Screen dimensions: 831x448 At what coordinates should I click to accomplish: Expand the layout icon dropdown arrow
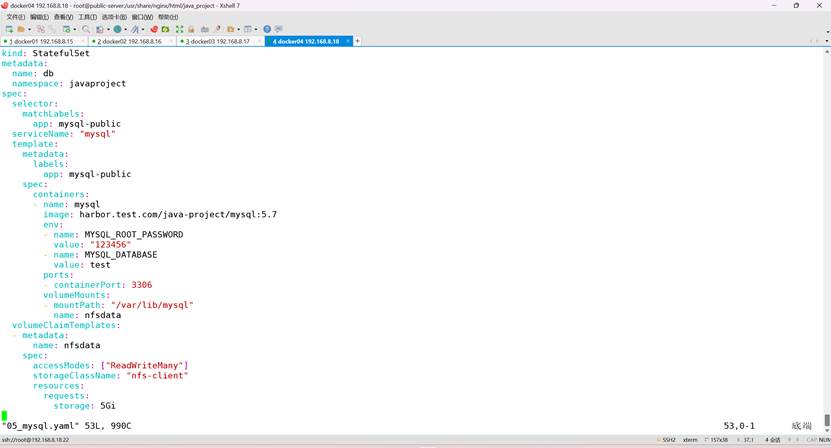[x=256, y=29]
